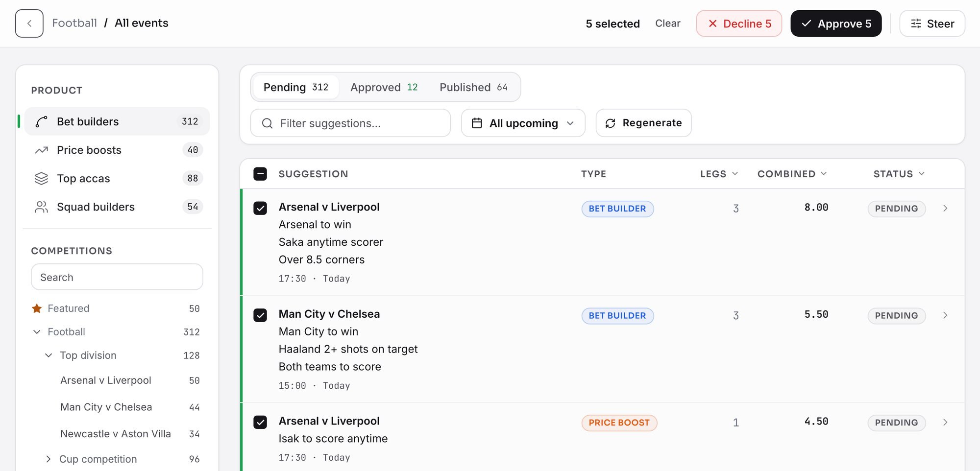Uncheck the Isak to score anytime row
The width and height of the screenshot is (980, 471).
pos(260,422)
